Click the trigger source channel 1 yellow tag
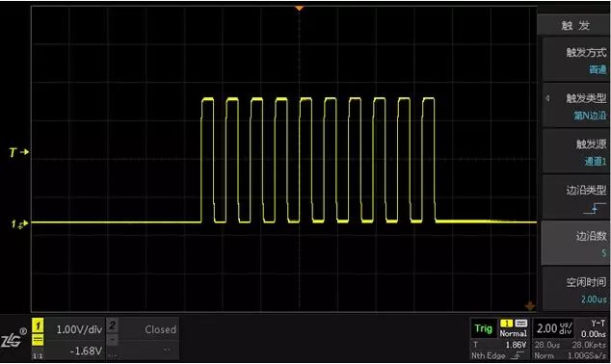 pyautogui.click(x=506, y=324)
